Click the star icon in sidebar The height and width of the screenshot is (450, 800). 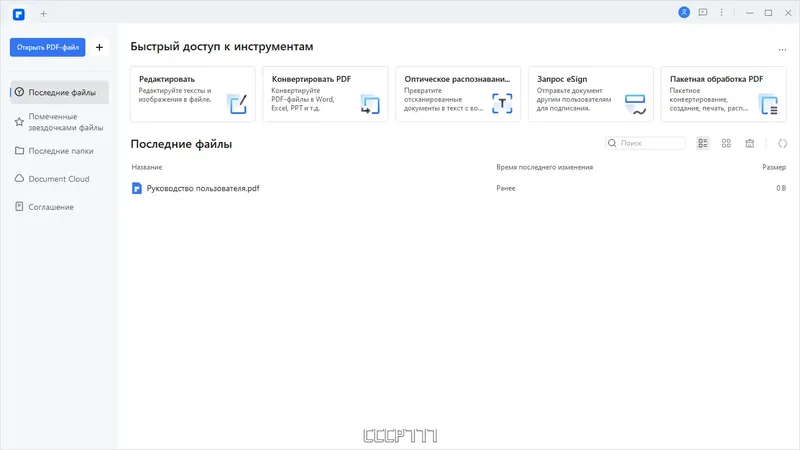coord(19,122)
